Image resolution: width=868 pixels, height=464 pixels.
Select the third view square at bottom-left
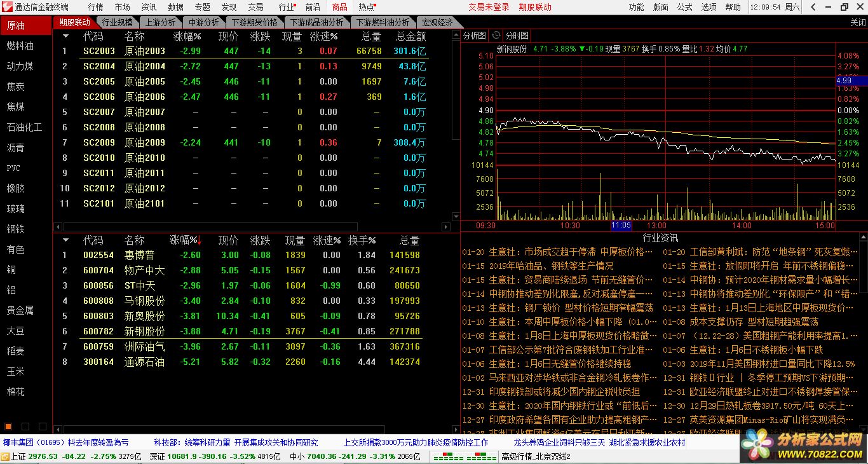point(42,426)
